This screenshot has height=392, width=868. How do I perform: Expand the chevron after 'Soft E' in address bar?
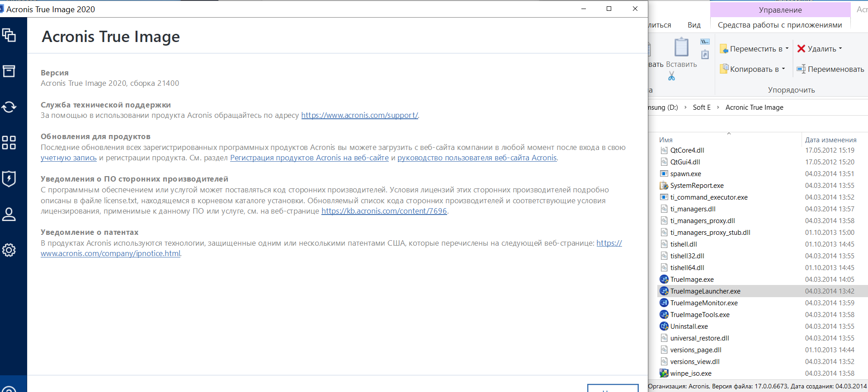pyautogui.click(x=718, y=107)
